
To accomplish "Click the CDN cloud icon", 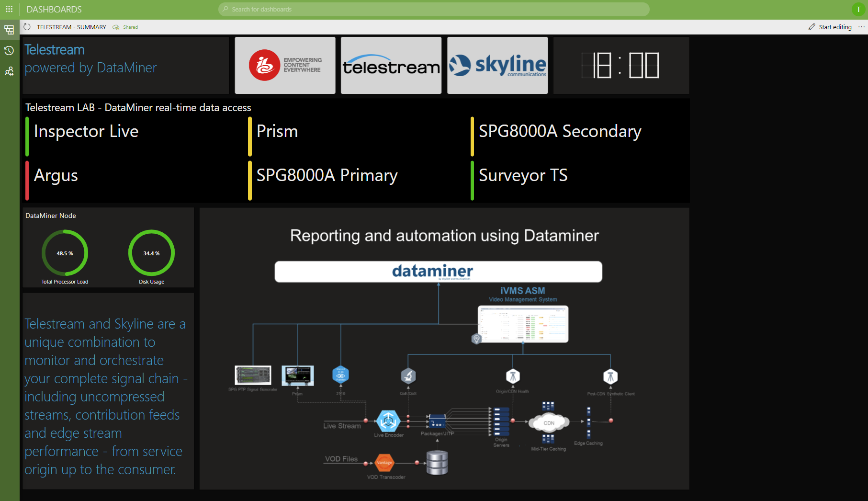I will coord(549,422).
